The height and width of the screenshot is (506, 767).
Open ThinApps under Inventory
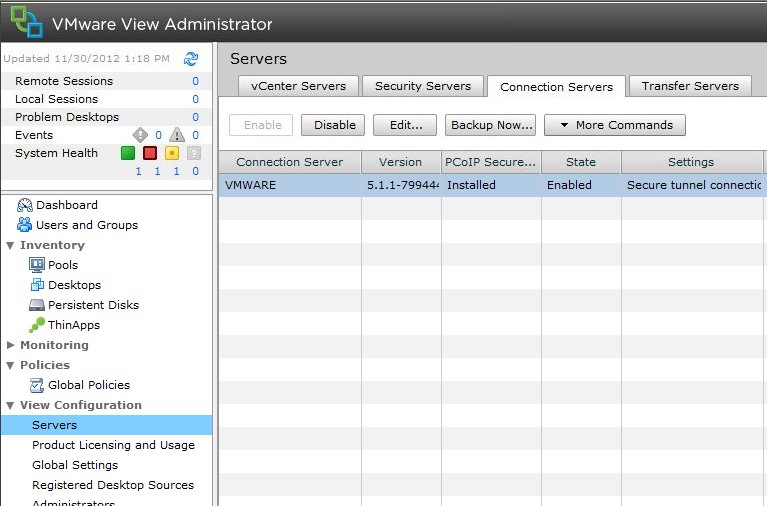tap(74, 325)
